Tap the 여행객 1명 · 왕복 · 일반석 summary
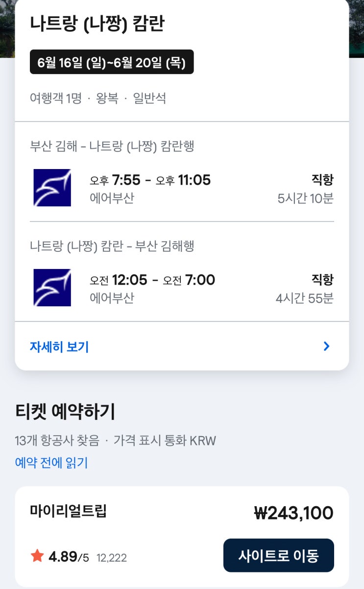 click(x=98, y=98)
